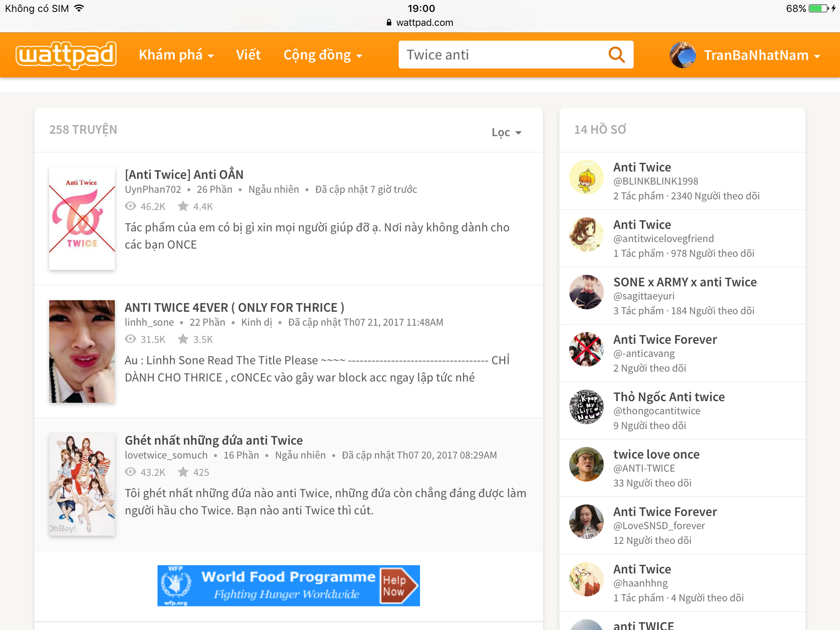Tap the battery status icon

point(818,8)
